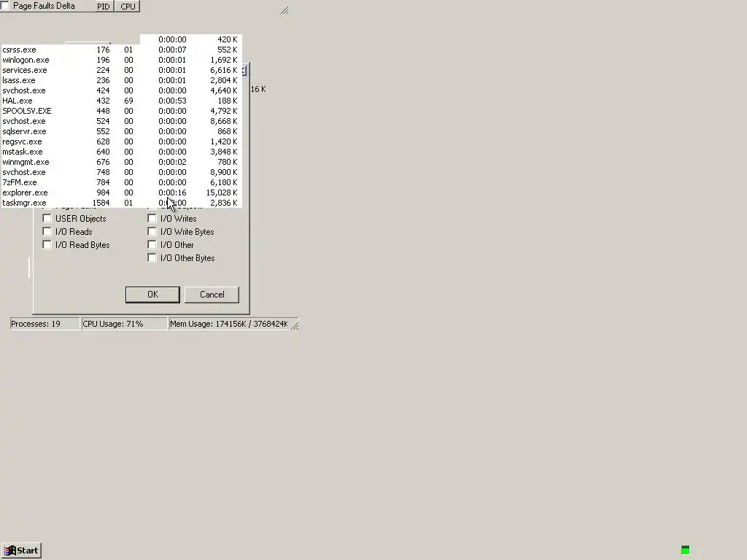
Task: Select the winmgmt.exe process
Action: (x=122, y=163)
